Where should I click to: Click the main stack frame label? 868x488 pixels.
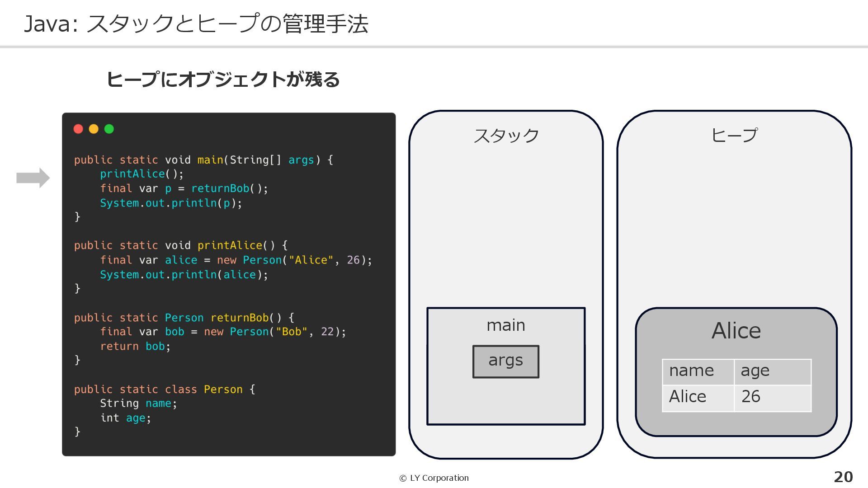click(505, 325)
